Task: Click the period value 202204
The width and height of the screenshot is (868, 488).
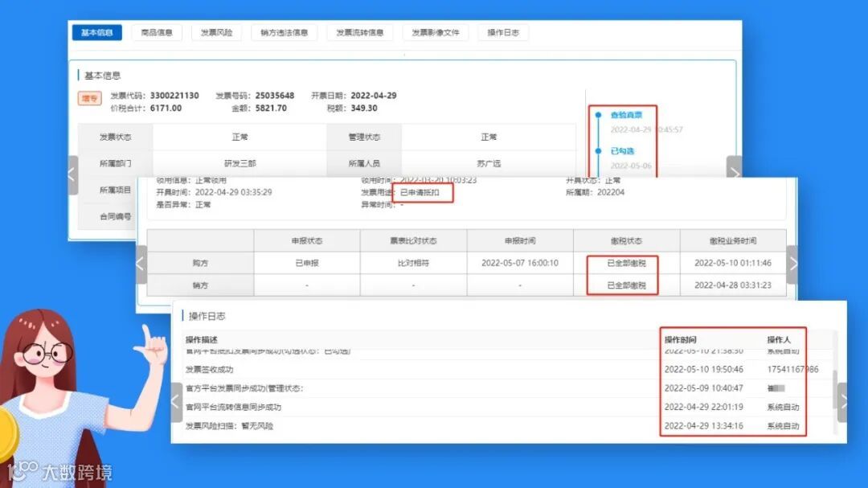Action: [611, 192]
